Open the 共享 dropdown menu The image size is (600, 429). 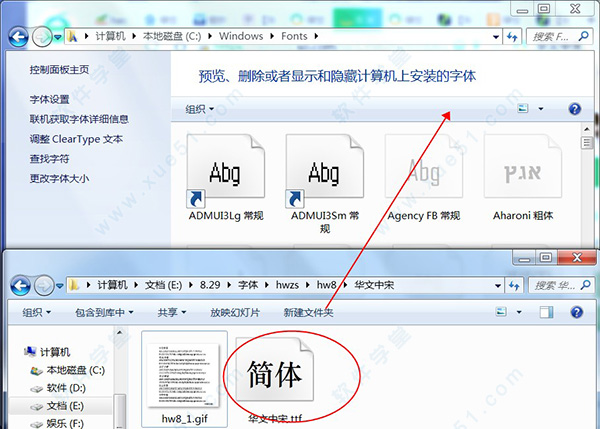(x=173, y=313)
